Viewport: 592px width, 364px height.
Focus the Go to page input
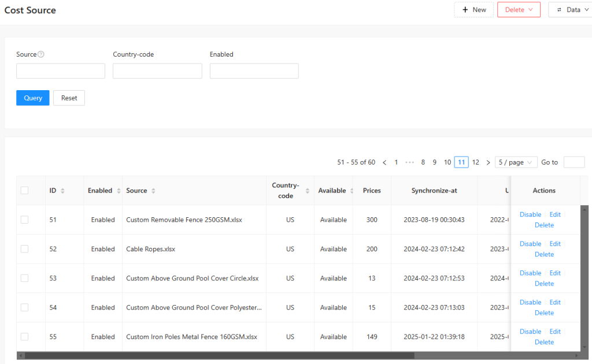(574, 162)
